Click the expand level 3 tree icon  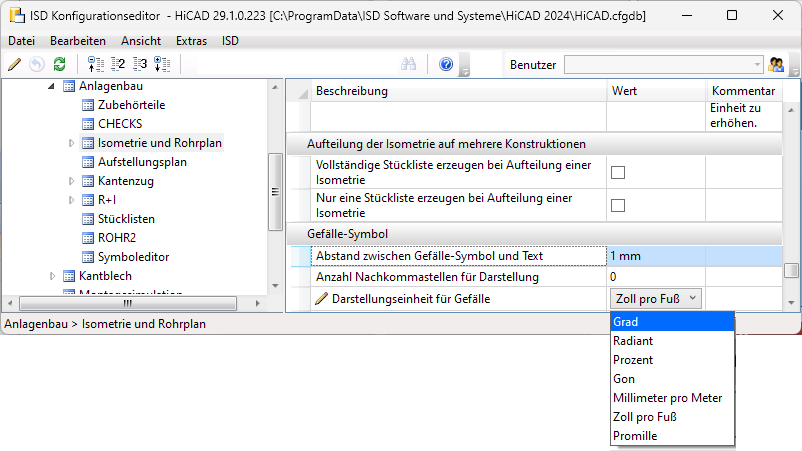(x=140, y=64)
